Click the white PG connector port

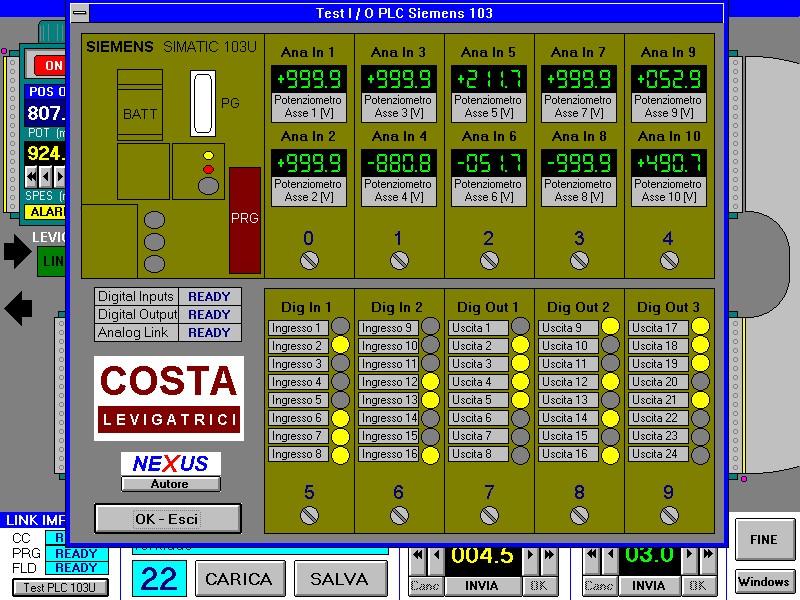point(203,104)
